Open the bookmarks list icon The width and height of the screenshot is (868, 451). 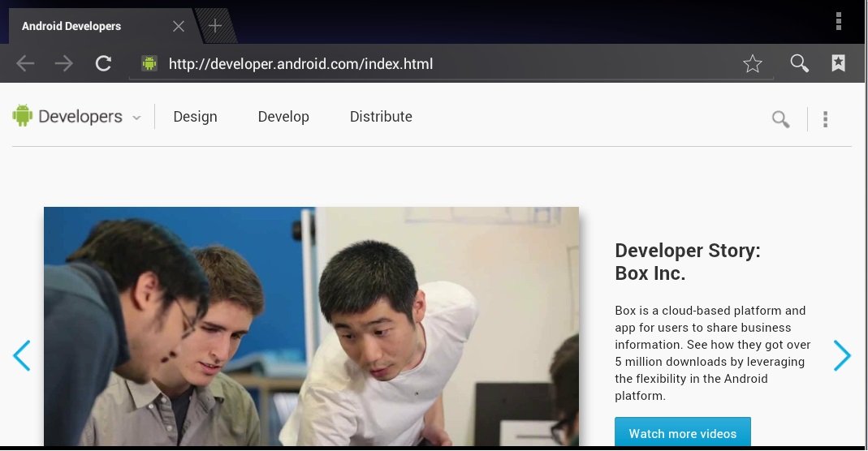coord(838,63)
